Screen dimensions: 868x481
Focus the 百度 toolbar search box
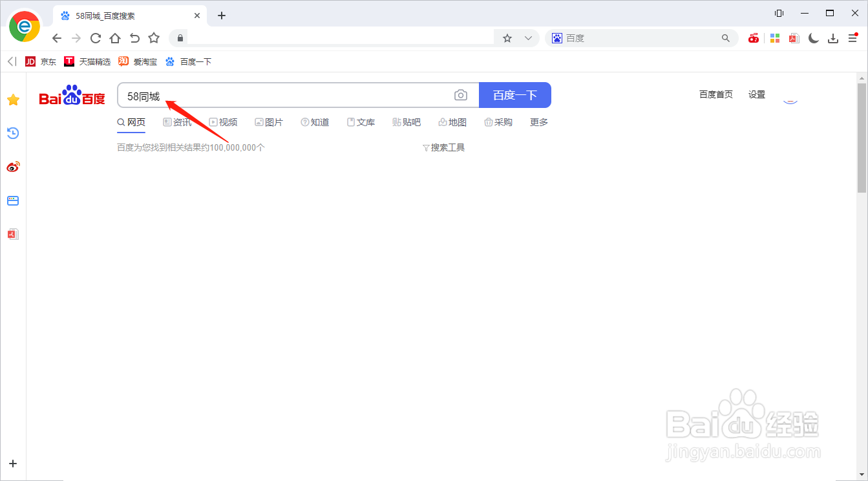[642, 38]
